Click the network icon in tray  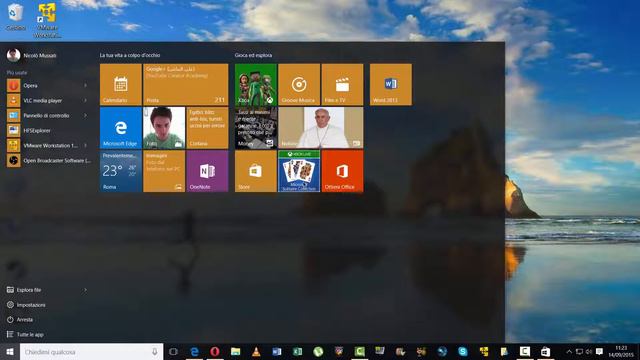(579, 351)
